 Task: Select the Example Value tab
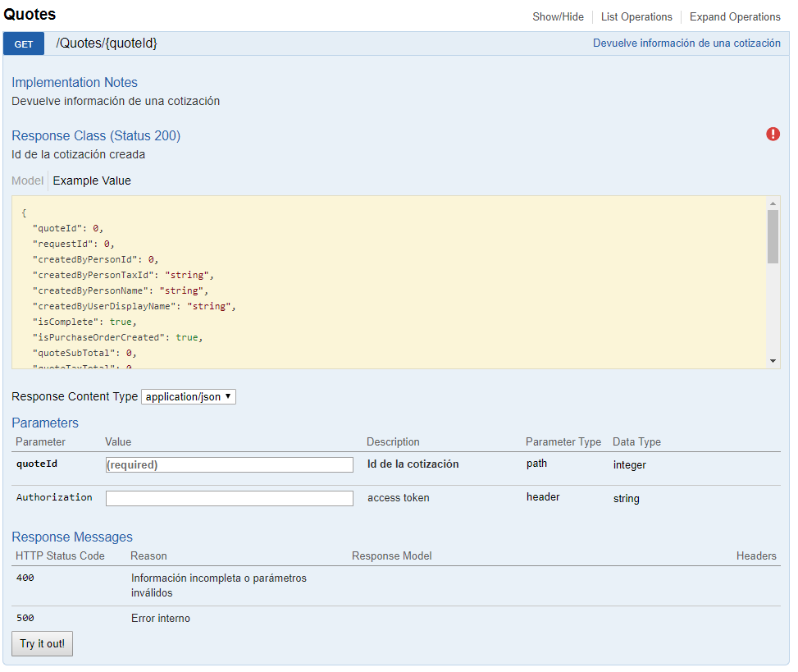click(92, 181)
